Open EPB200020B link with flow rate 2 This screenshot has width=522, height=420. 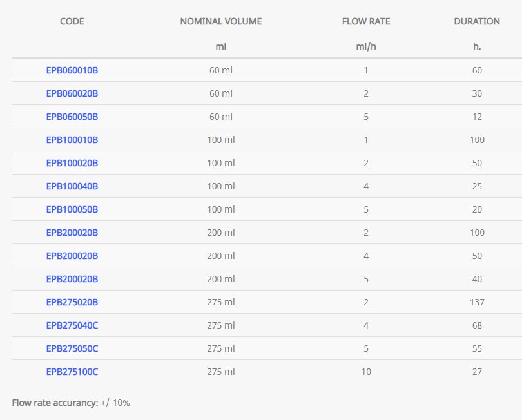[x=72, y=233]
